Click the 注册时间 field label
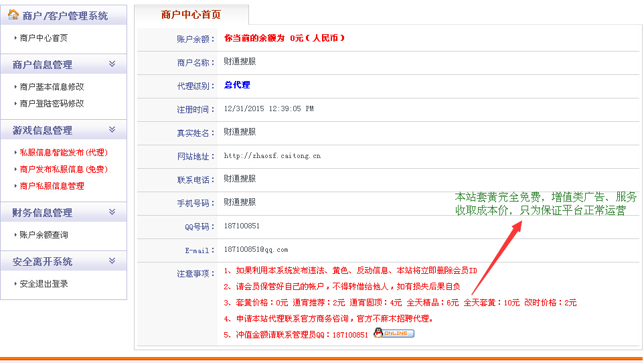This screenshot has height=363, width=644. click(x=195, y=109)
